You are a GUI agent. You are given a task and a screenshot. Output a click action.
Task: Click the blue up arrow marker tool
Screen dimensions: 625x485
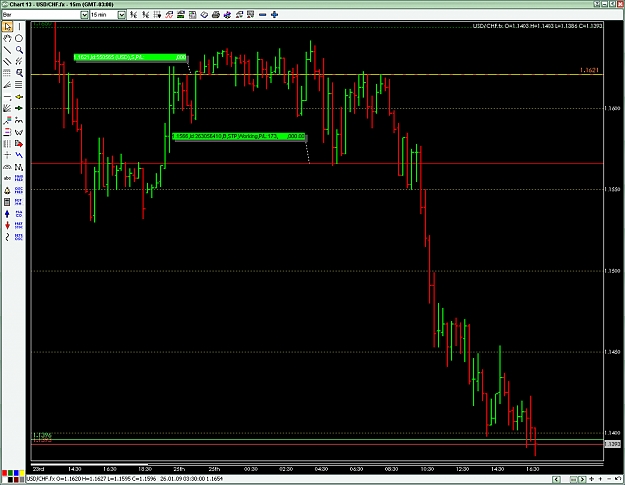(8, 214)
